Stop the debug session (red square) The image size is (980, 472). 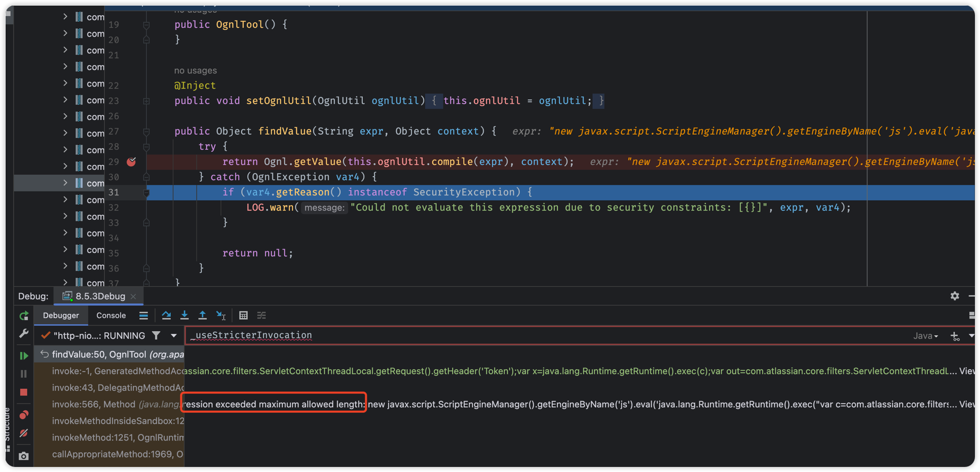(24, 392)
